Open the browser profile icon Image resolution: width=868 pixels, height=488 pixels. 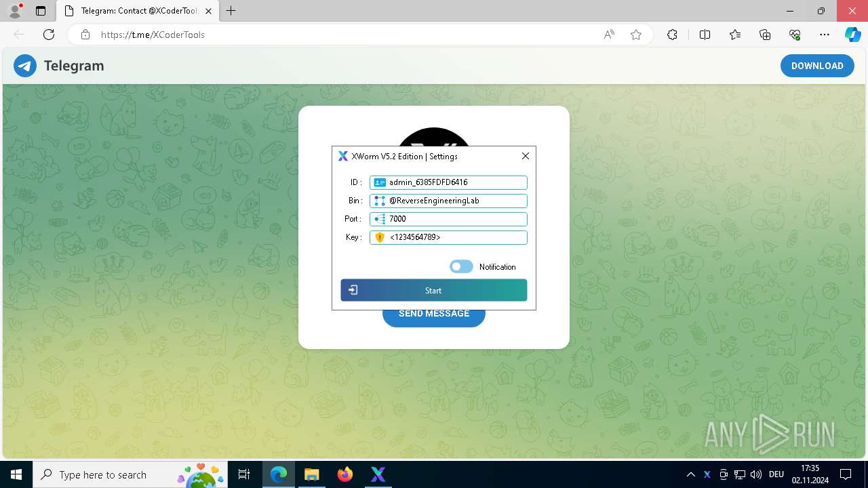coord(15,11)
